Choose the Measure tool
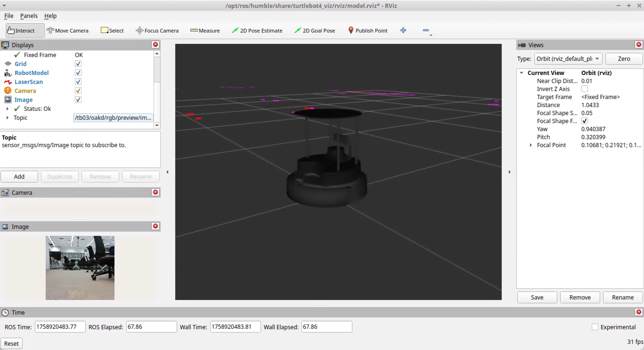Viewport: 644px width, 350px height. (x=205, y=31)
